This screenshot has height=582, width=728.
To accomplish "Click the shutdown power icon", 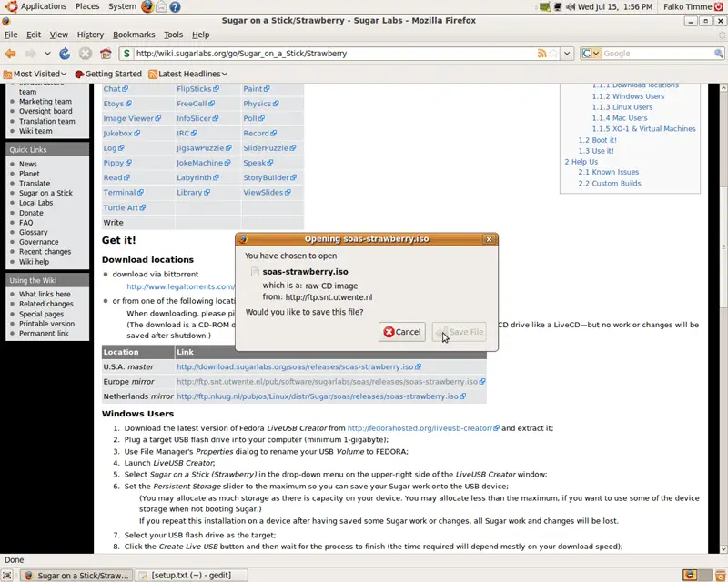I will (x=720, y=6).
